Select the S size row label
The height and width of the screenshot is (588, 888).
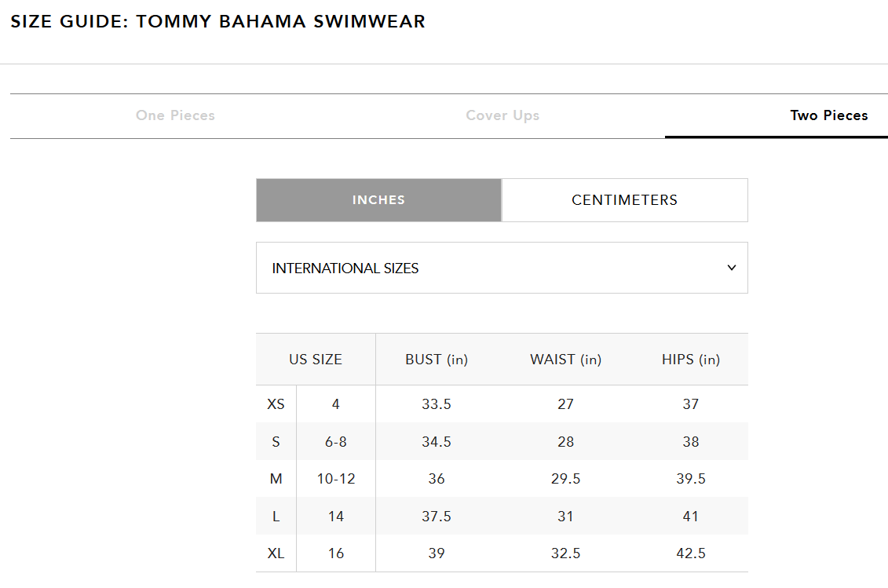tap(276, 442)
